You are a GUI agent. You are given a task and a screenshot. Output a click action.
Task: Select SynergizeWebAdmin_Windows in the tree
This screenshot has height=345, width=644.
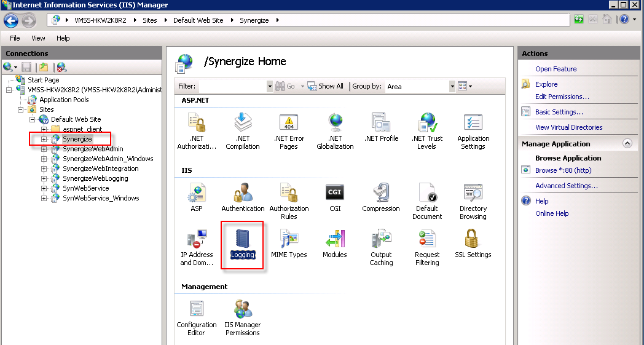108,159
